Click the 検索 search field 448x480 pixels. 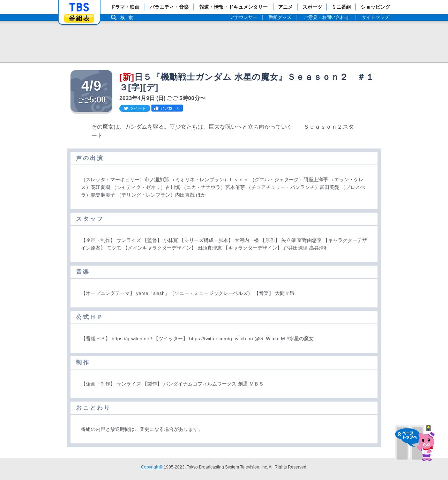click(127, 17)
